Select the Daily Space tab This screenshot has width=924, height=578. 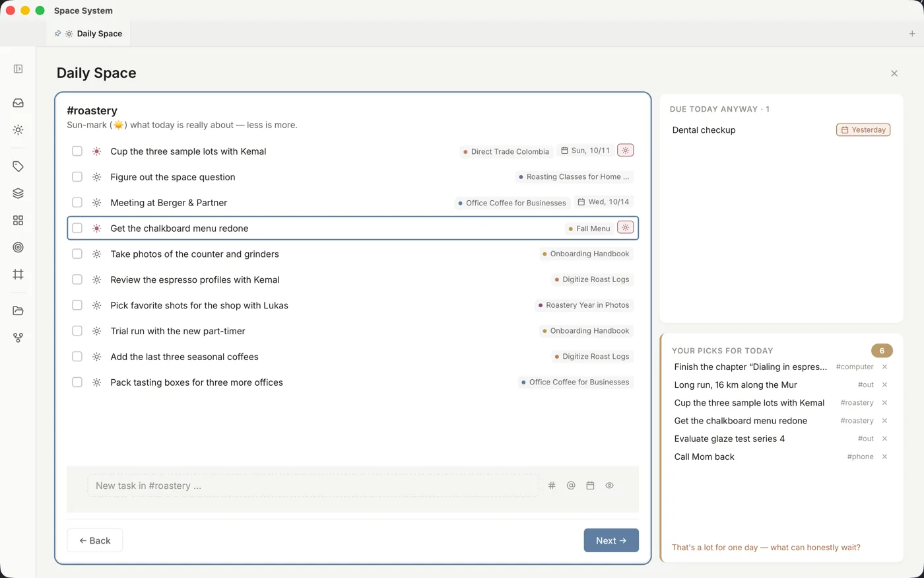[x=89, y=34]
